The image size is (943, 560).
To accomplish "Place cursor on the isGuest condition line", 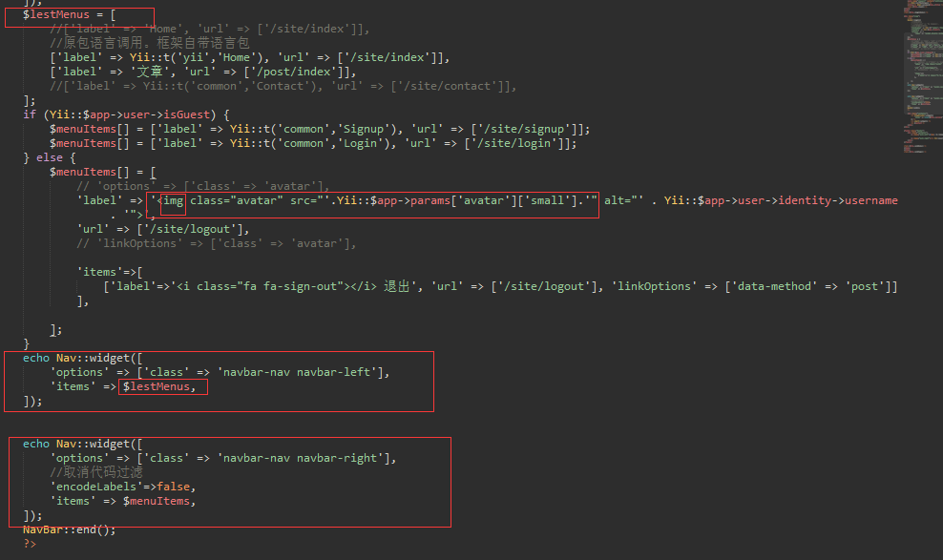I will 126,114.
